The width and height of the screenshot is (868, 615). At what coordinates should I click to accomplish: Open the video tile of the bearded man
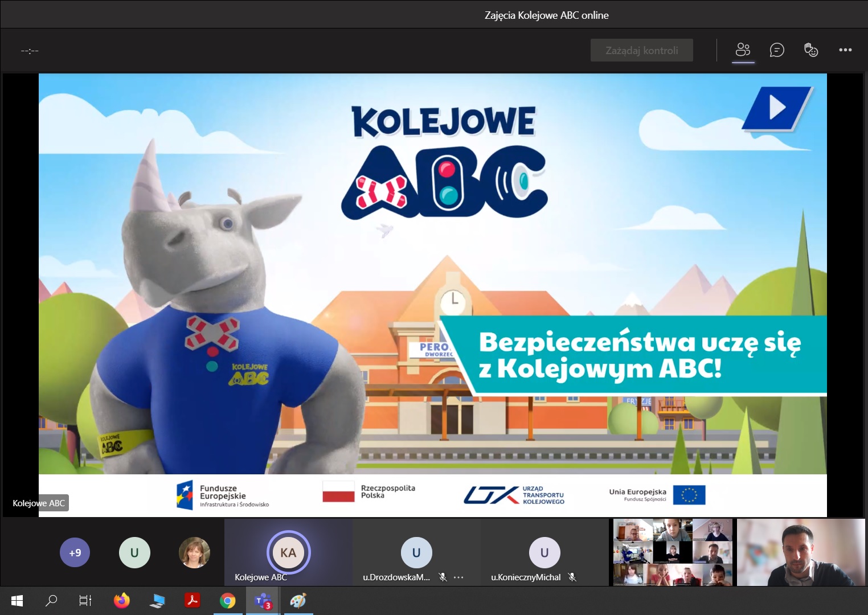(801, 552)
